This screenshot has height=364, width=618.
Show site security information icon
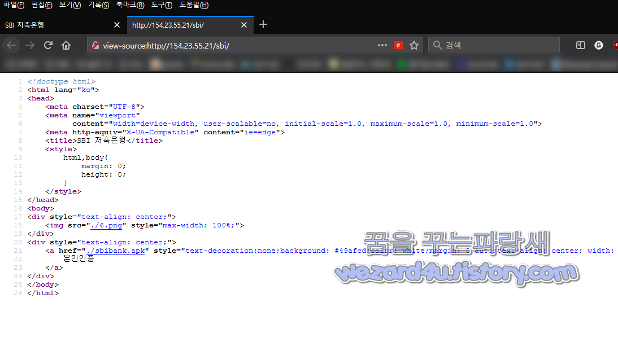95,45
